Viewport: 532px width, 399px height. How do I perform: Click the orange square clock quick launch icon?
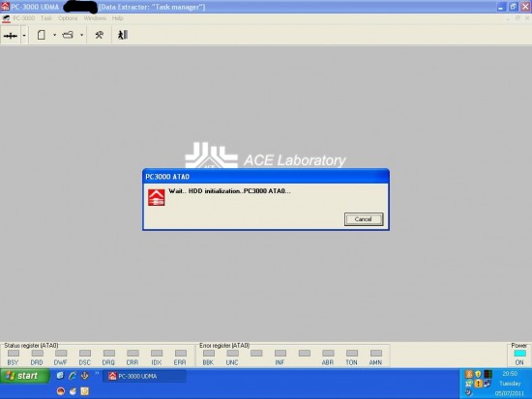click(x=85, y=391)
